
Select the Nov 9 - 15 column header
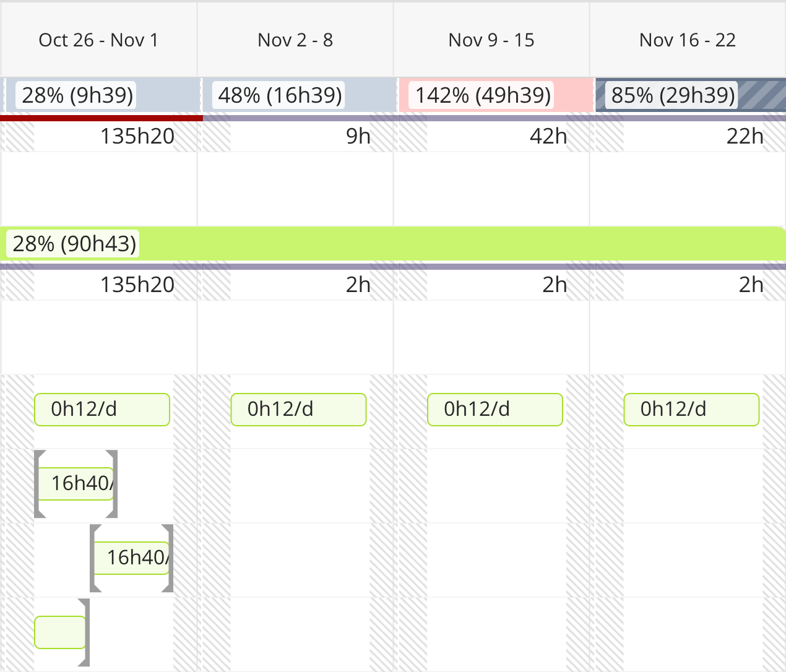tap(491, 40)
